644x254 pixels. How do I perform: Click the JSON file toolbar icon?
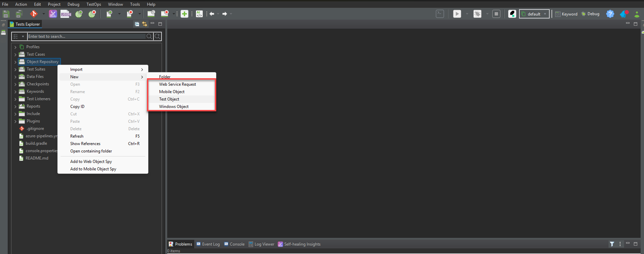pos(66,14)
